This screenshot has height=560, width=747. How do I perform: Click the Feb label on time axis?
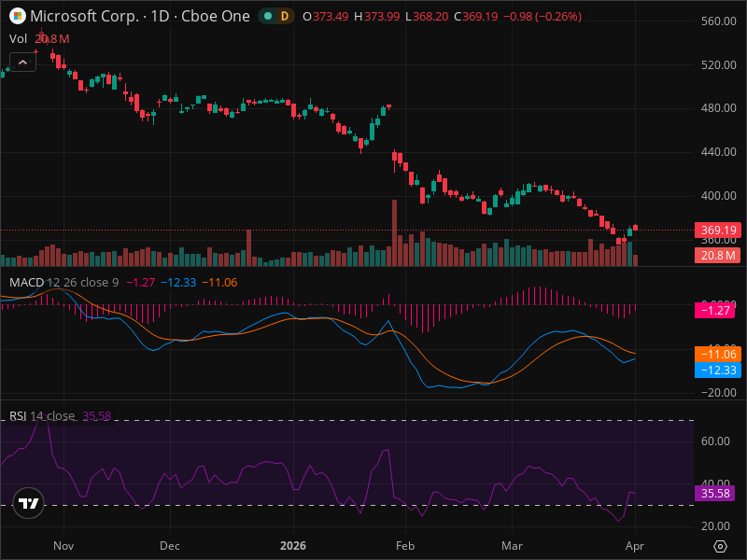(x=405, y=546)
